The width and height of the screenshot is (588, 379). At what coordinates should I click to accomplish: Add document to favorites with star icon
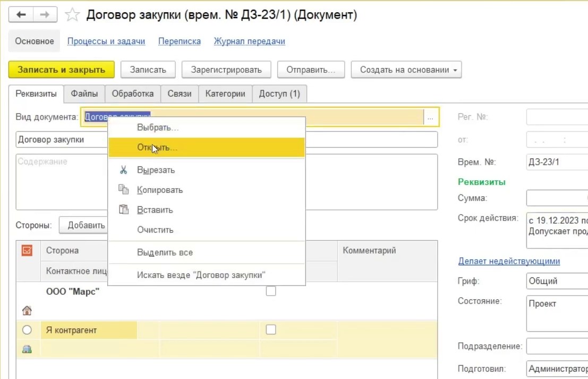point(72,15)
